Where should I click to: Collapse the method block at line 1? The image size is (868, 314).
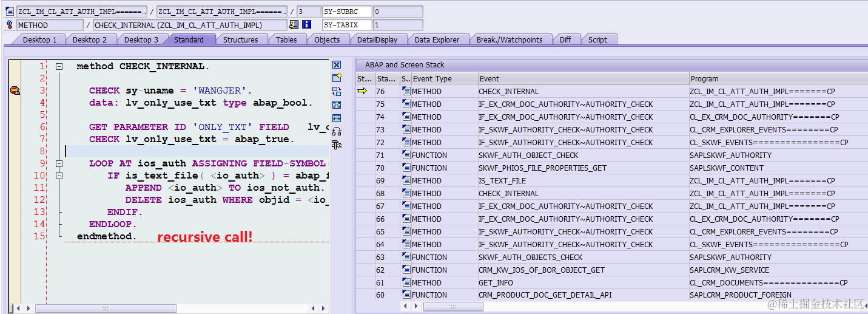point(59,66)
